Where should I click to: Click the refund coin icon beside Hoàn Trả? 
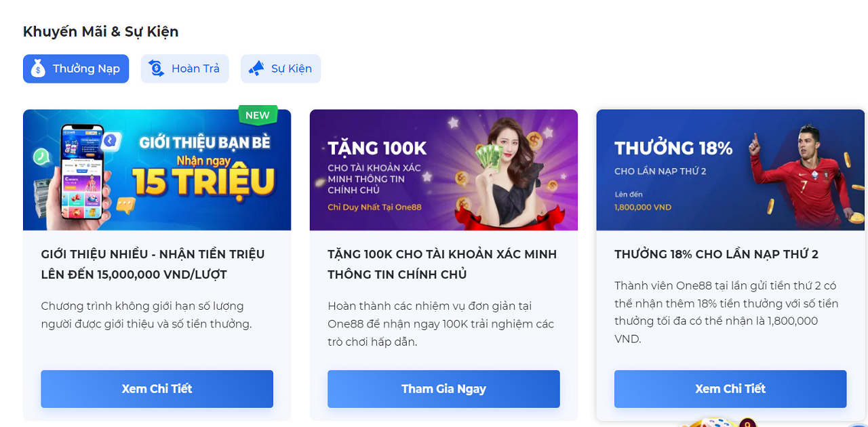(156, 68)
